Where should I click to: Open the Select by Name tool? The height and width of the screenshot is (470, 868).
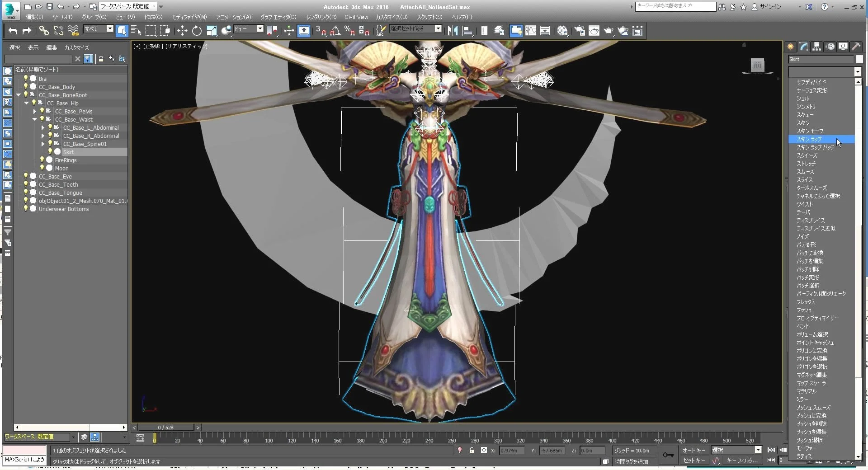(x=136, y=31)
